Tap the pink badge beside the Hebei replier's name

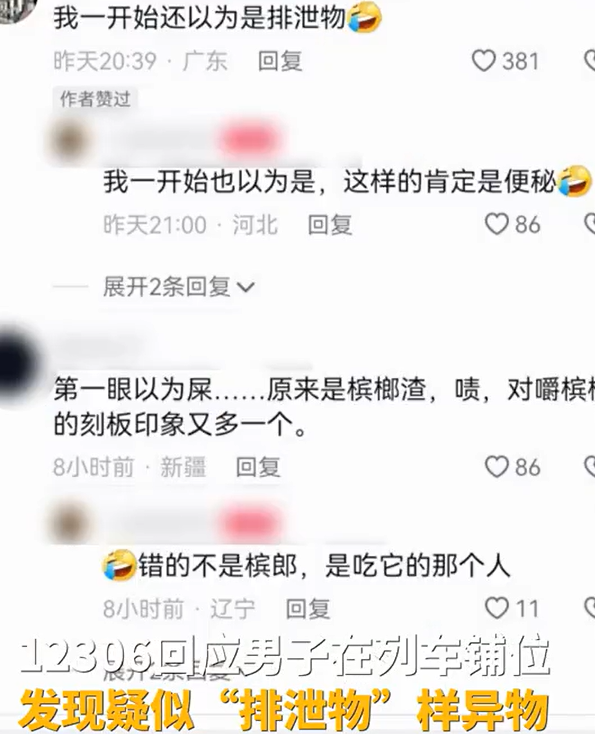tap(250, 139)
